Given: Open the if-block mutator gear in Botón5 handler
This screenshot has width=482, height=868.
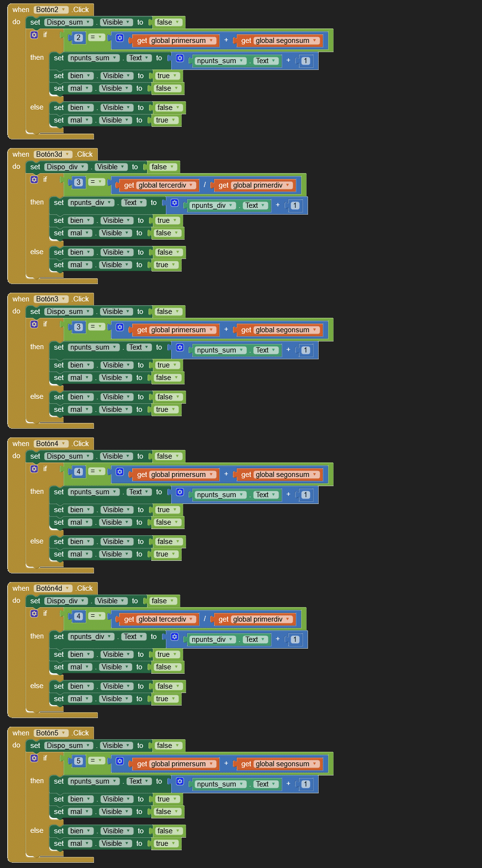Looking at the screenshot, I should point(34,758).
